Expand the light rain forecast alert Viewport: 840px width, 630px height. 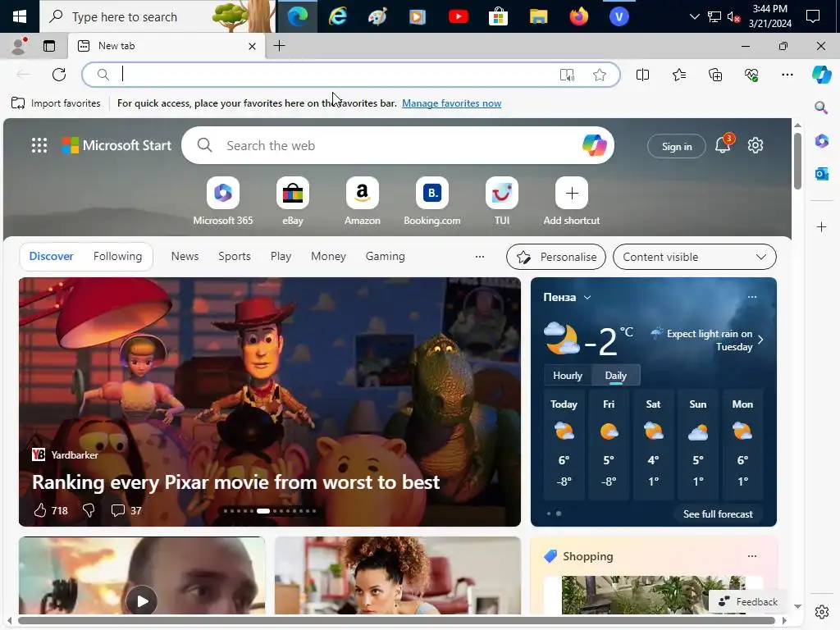[760, 340]
